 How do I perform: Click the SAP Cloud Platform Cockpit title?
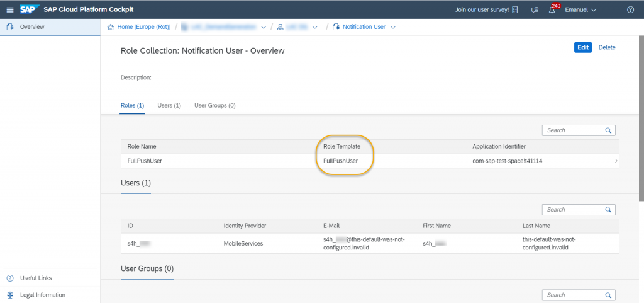[88, 10]
